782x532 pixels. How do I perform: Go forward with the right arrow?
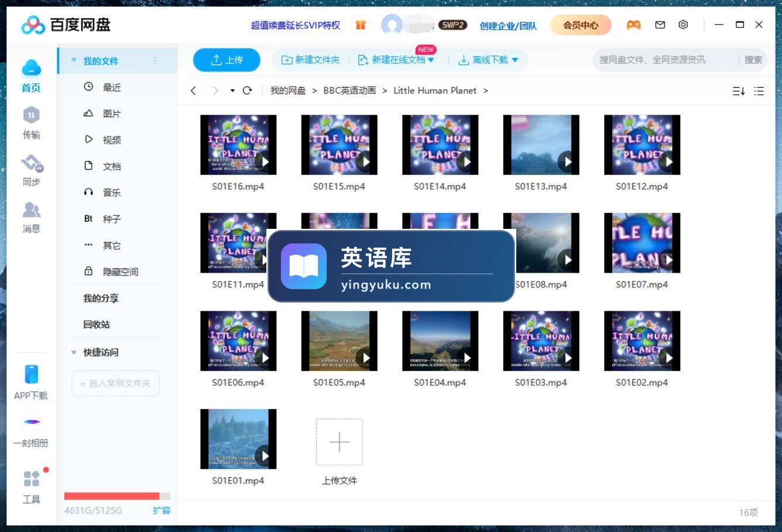(215, 91)
